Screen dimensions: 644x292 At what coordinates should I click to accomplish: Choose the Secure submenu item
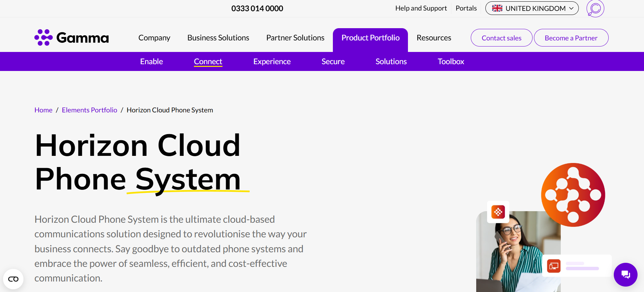(333, 61)
